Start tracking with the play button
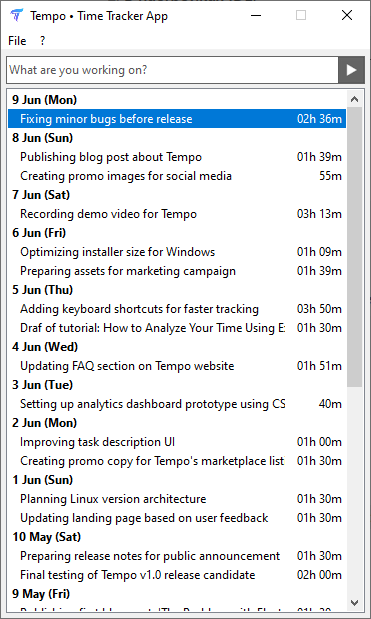This screenshot has width=371, height=619. tap(351, 70)
